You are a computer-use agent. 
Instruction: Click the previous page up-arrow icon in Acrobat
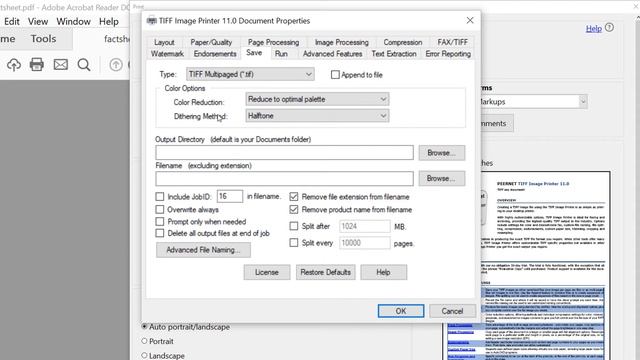tap(116, 64)
